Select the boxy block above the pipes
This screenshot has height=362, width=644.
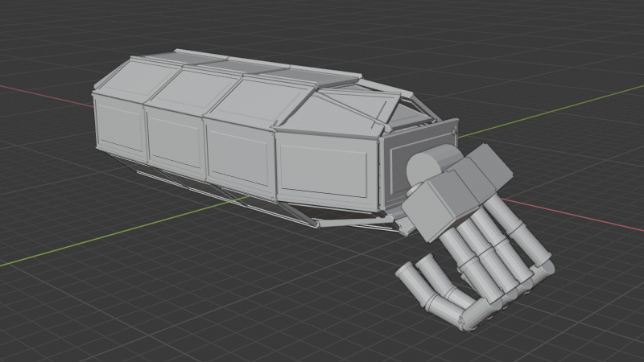(x=456, y=193)
